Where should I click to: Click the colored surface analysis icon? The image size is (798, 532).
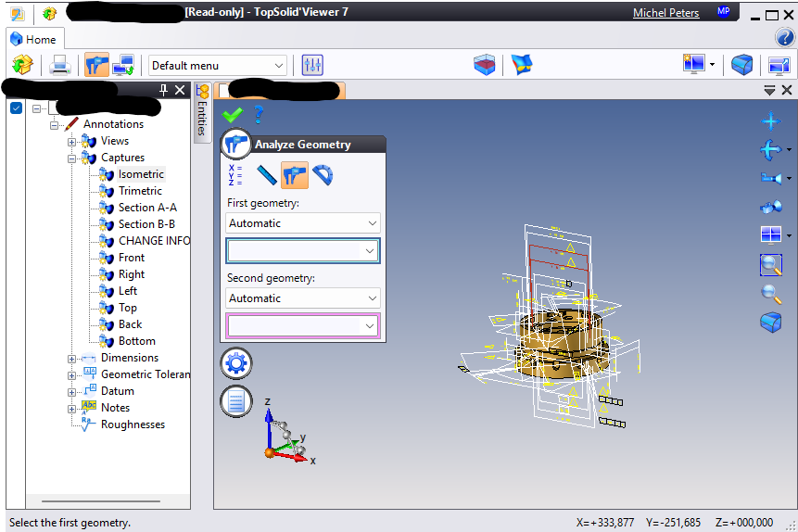tap(522, 65)
